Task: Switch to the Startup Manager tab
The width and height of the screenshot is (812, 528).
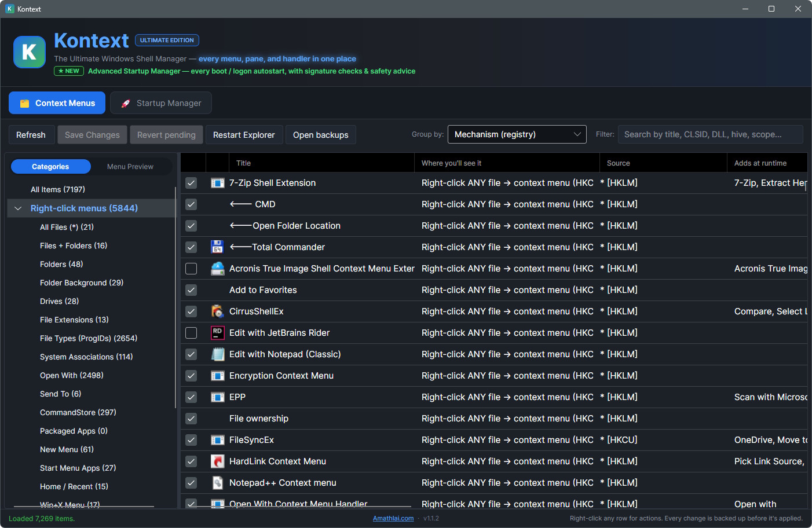Action: pos(161,103)
